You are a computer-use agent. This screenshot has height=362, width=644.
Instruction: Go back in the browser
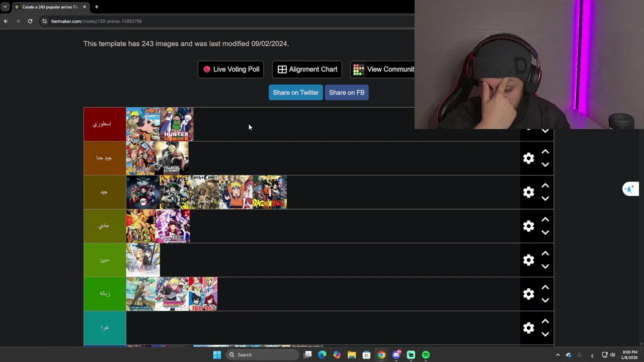pyautogui.click(x=6, y=21)
